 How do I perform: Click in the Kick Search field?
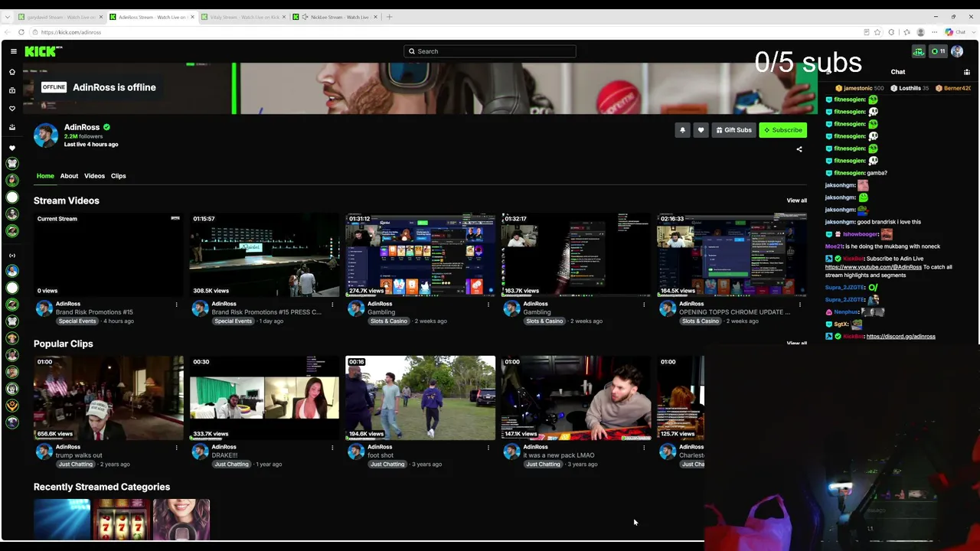pyautogui.click(x=490, y=51)
